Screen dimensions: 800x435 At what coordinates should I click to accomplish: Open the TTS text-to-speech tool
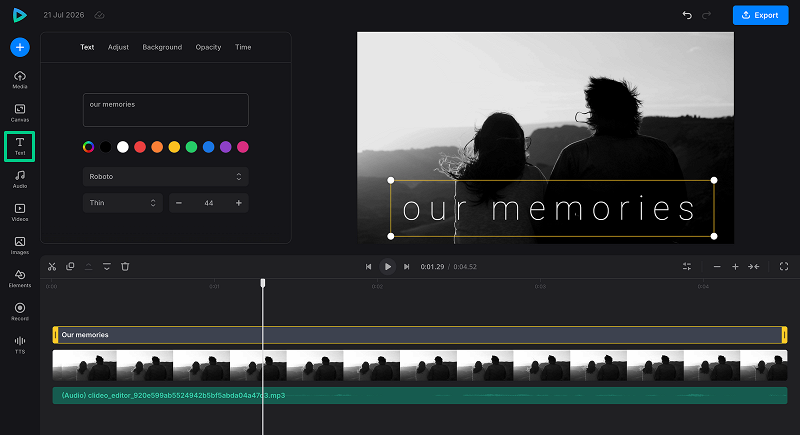20,345
